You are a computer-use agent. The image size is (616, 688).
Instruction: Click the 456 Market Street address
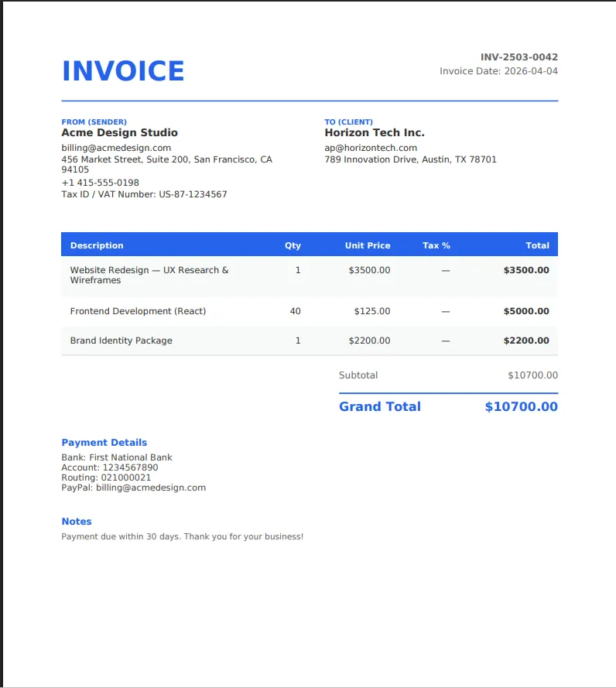[166, 164]
